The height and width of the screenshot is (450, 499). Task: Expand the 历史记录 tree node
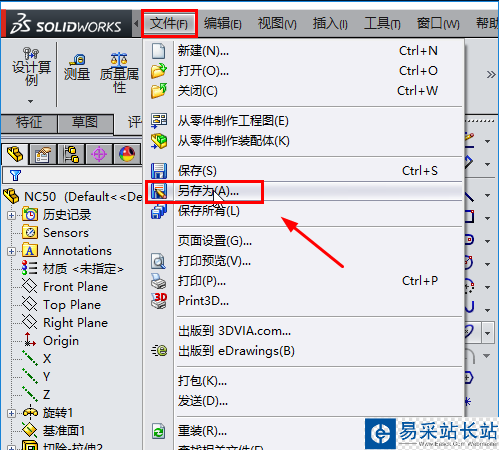tap(11, 215)
